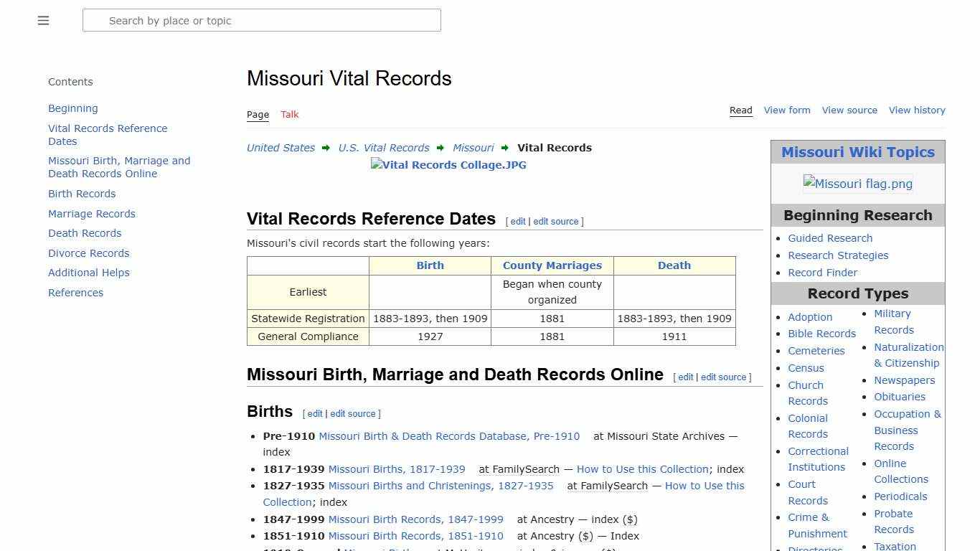Open the Guided Research link

tap(830, 237)
